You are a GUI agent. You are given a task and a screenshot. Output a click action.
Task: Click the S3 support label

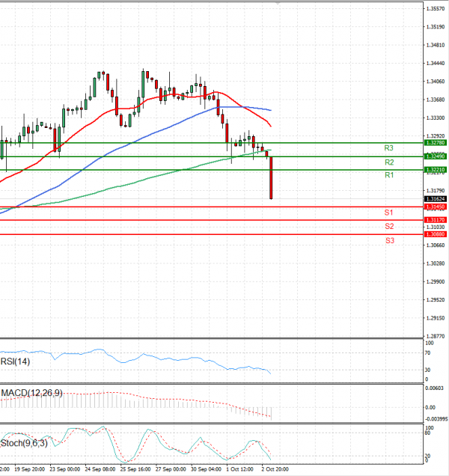click(x=390, y=240)
